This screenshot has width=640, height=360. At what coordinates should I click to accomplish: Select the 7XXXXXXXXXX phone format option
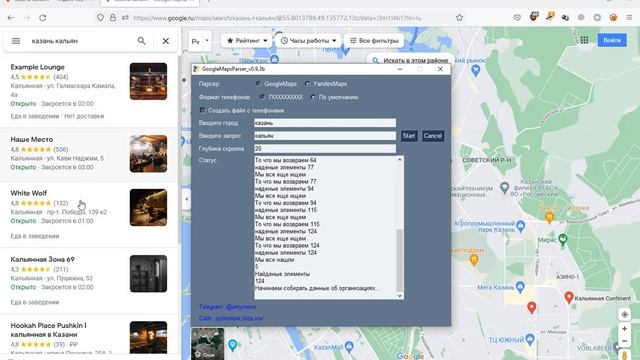pos(262,97)
